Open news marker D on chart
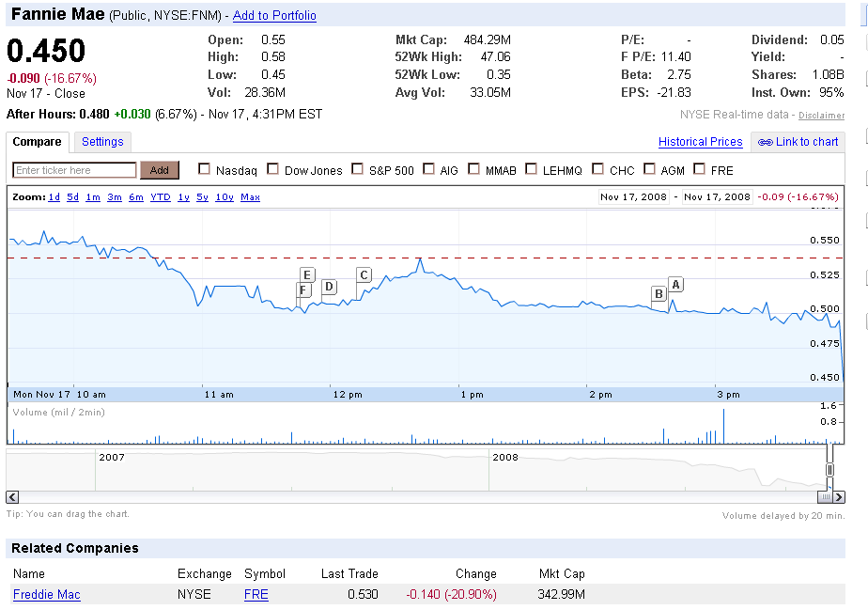 [329, 287]
